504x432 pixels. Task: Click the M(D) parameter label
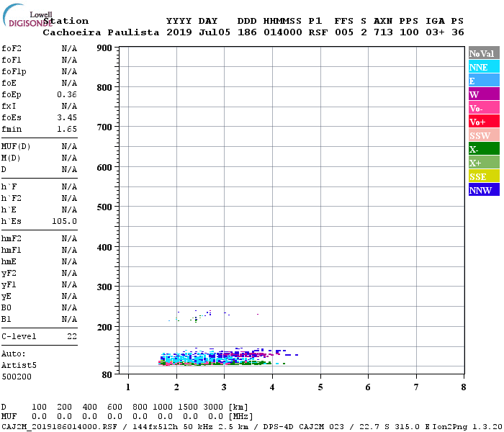[11, 158]
